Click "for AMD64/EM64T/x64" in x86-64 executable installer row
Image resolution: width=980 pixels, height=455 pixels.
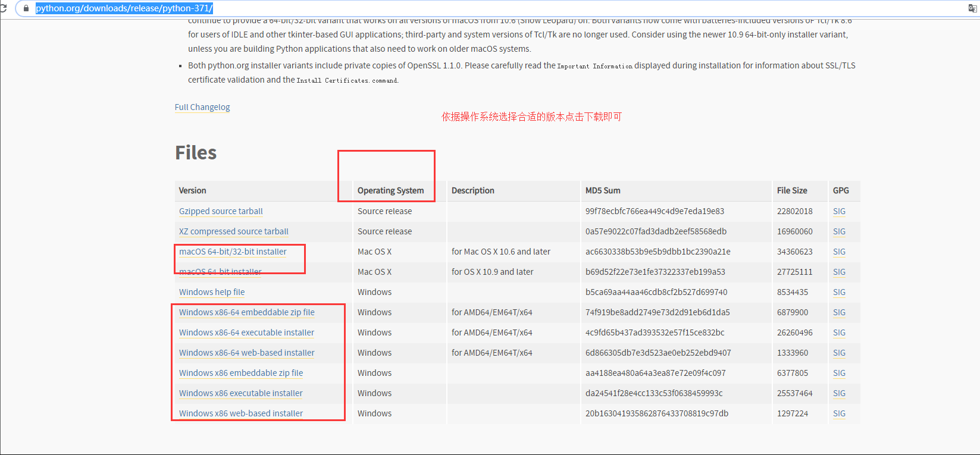492,332
